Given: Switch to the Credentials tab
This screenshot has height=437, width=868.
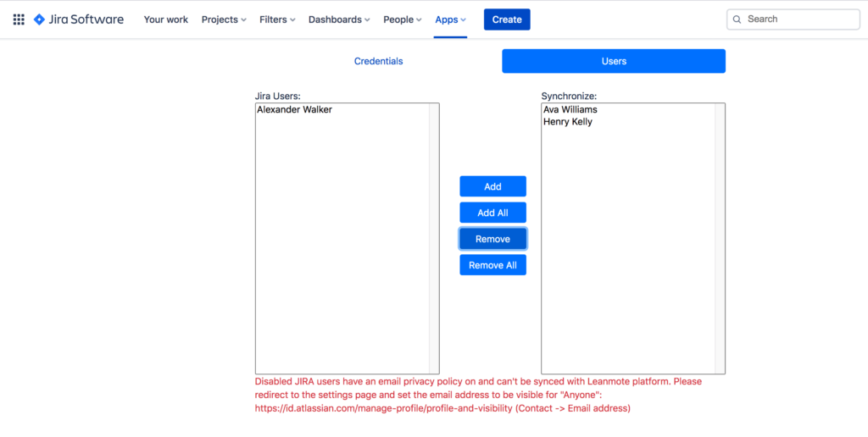Looking at the screenshot, I should [x=379, y=62].
